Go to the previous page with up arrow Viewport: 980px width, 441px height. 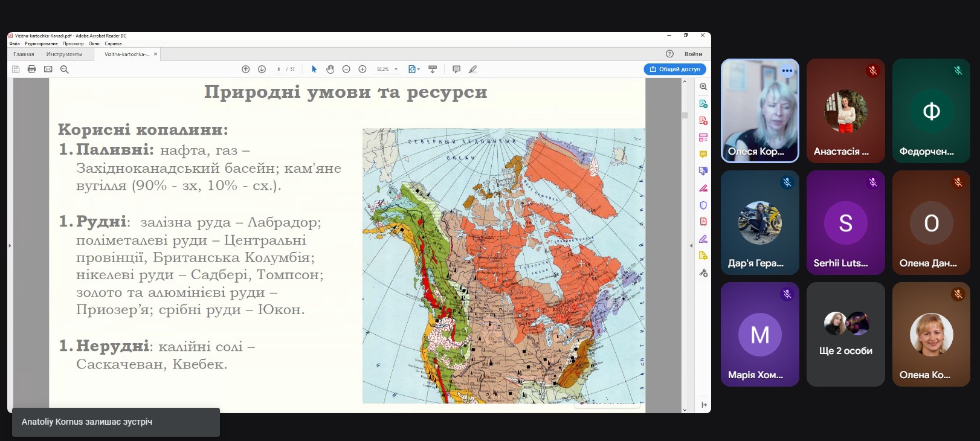click(x=246, y=69)
